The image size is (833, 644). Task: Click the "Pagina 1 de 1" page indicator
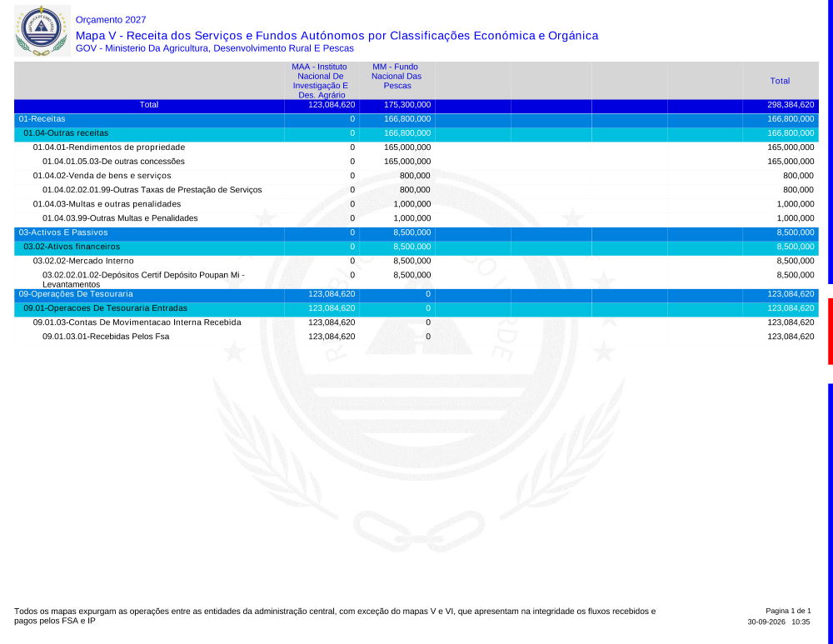tap(788, 611)
